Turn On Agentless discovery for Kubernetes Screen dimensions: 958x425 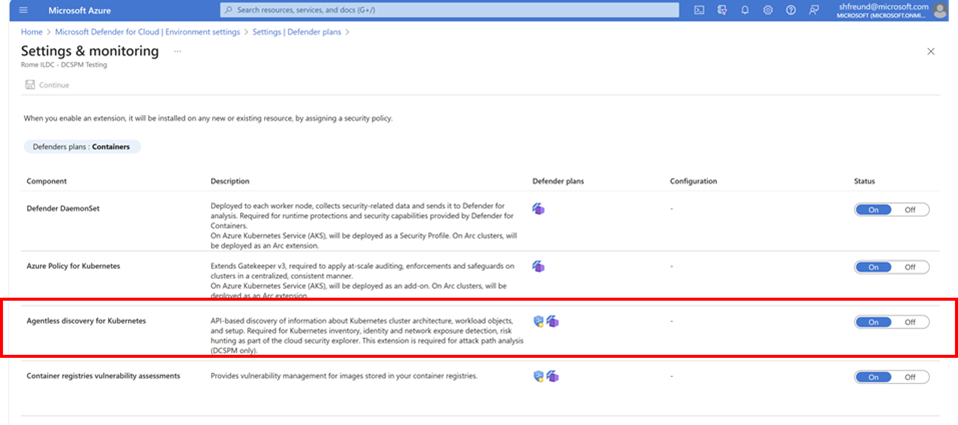point(874,322)
